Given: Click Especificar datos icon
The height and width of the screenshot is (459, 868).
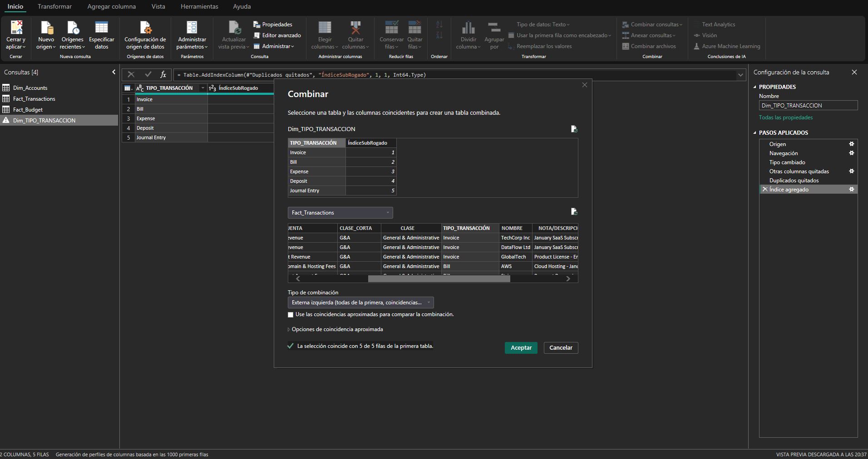Looking at the screenshot, I should (x=101, y=28).
